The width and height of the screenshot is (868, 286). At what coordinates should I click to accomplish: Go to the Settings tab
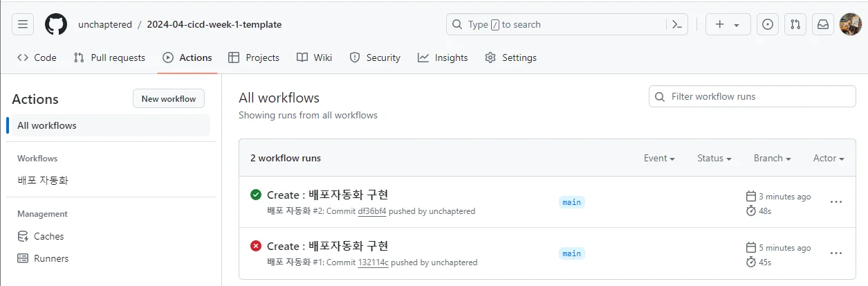(510, 57)
